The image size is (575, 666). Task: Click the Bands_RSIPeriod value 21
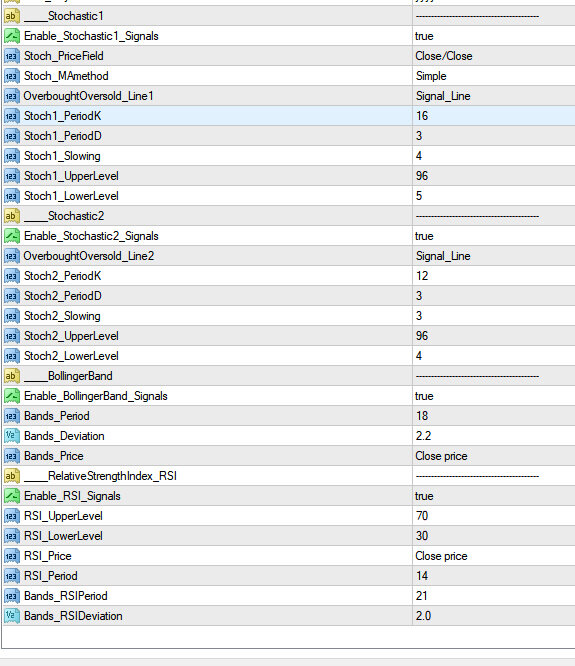click(422, 596)
